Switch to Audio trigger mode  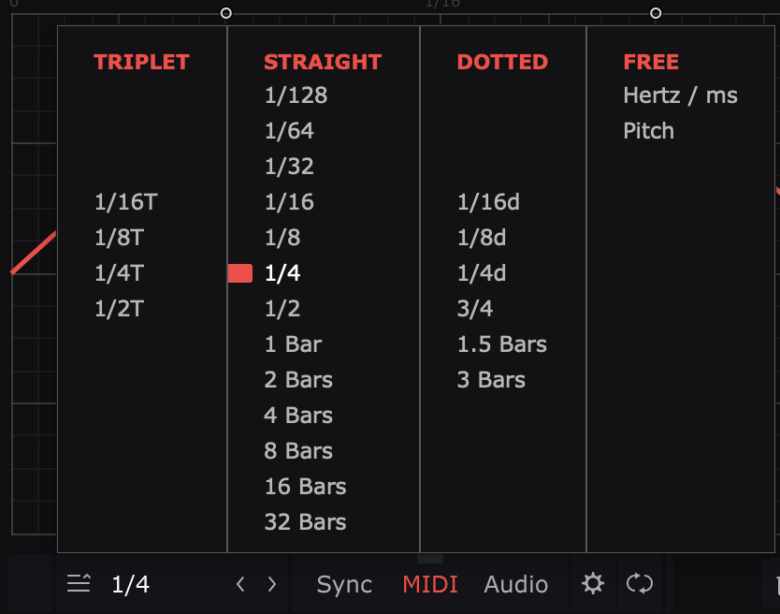(x=516, y=584)
